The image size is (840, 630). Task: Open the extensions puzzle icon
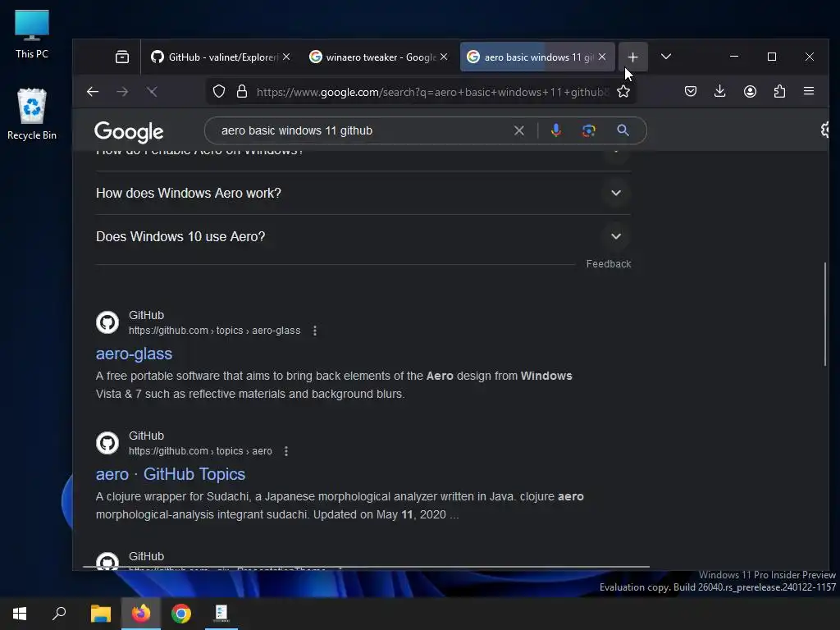click(x=779, y=92)
